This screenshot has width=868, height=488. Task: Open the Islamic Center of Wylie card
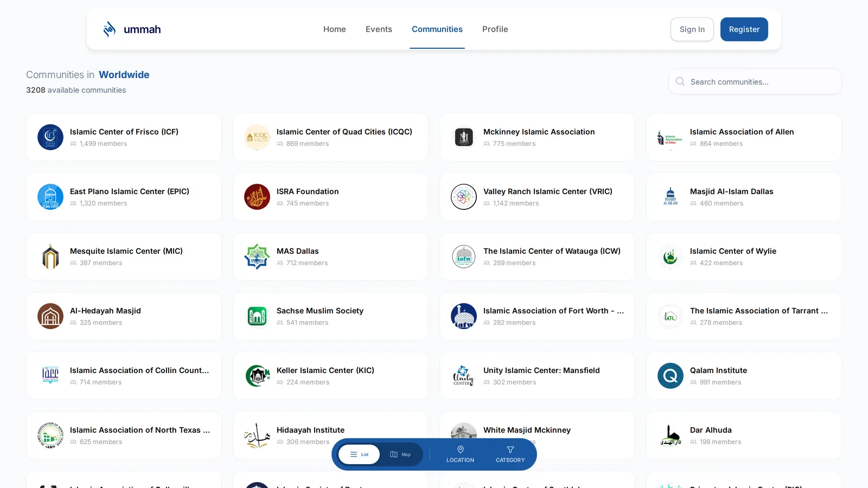744,256
